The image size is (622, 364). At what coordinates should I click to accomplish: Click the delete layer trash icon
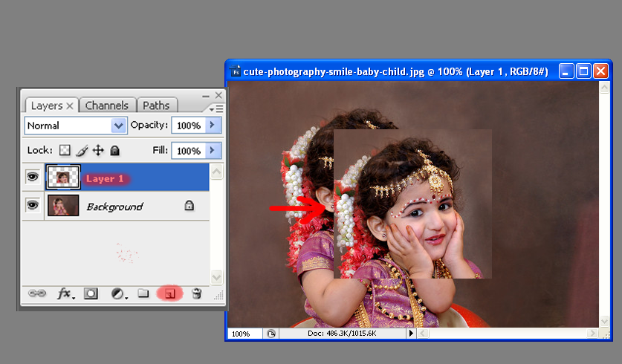point(196,293)
